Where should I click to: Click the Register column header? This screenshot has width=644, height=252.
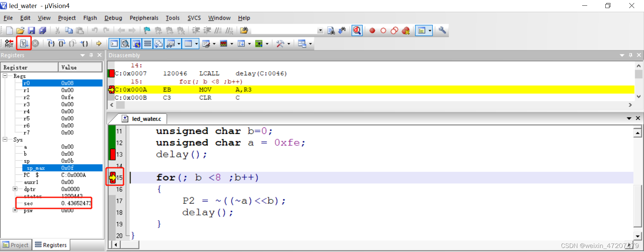click(30, 67)
